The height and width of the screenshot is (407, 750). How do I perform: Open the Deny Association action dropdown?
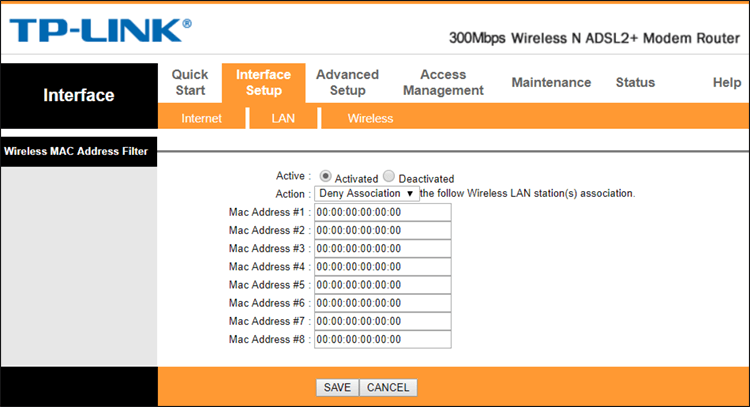(367, 193)
